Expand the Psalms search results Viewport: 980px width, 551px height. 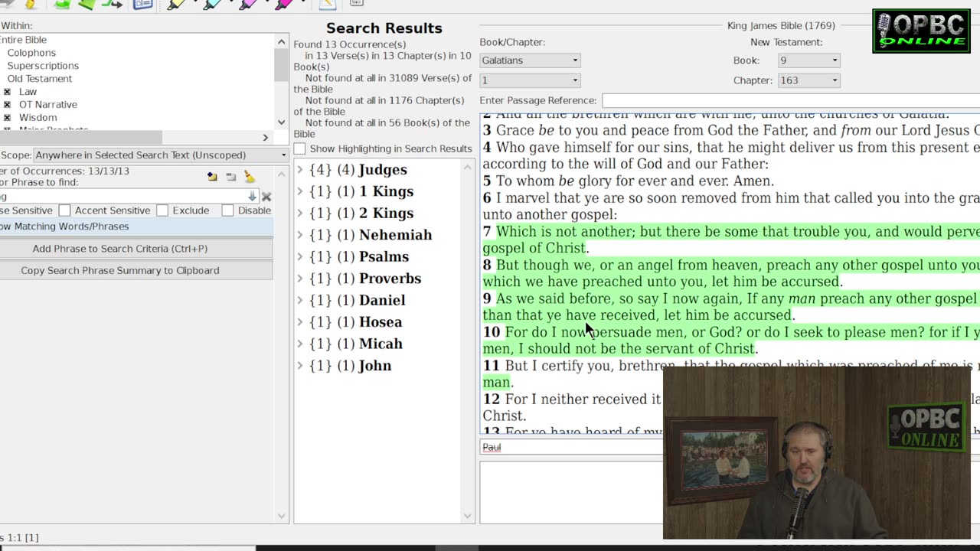pos(300,257)
